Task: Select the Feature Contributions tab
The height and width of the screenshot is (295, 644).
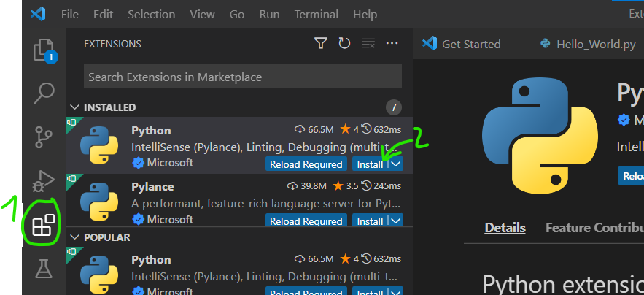Action: 594,228
